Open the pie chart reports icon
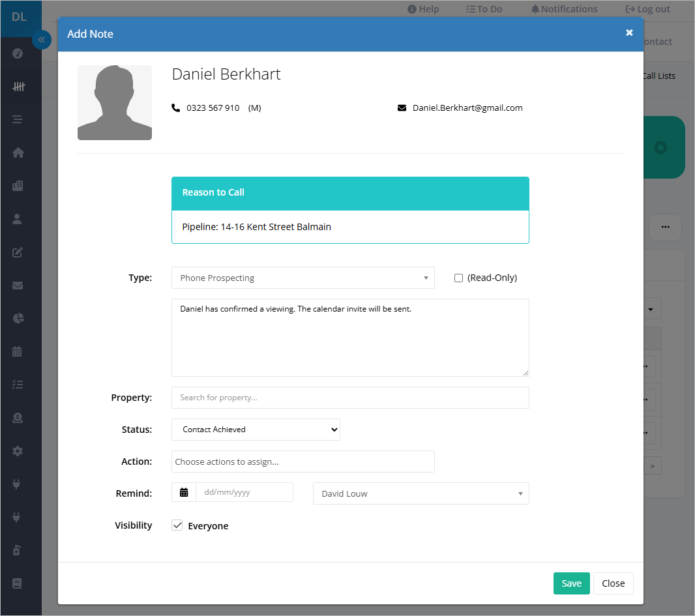Image resolution: width=695 pixels, height=616 pixels. [18, 318]
